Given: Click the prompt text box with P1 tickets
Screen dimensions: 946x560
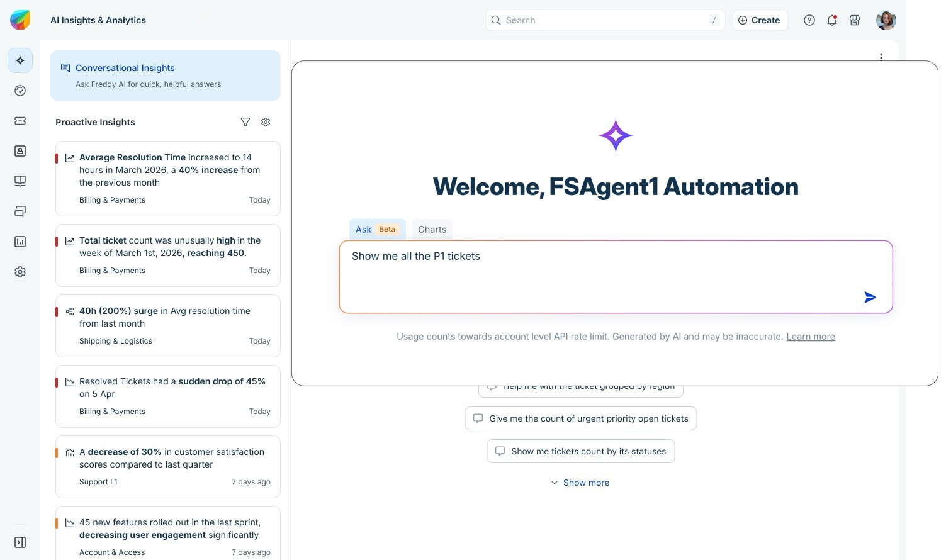Looking at the screenshot, I should pos(616,277).
